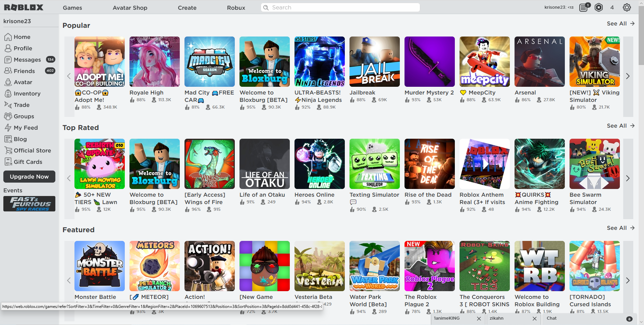Image resolution: width=644 pixels, height=325 pixels.
Task: Click the search magnifier icon
Action: [266, 7]
